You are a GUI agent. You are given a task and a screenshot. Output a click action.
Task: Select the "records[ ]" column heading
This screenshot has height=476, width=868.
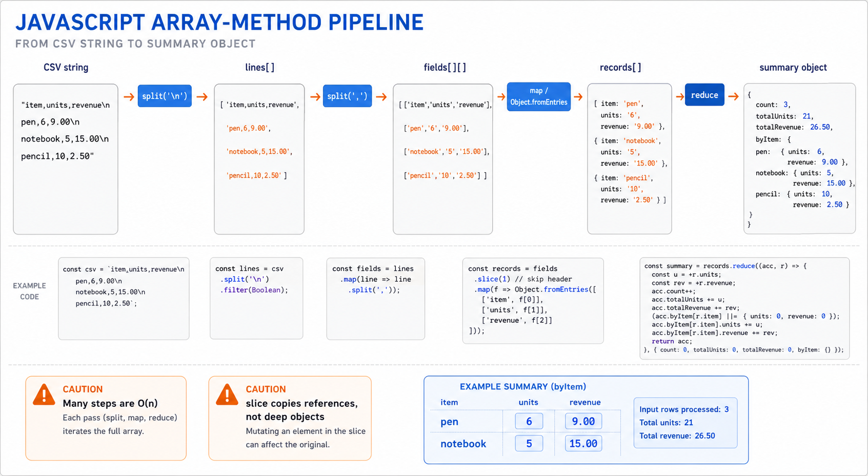click(620, 67)
